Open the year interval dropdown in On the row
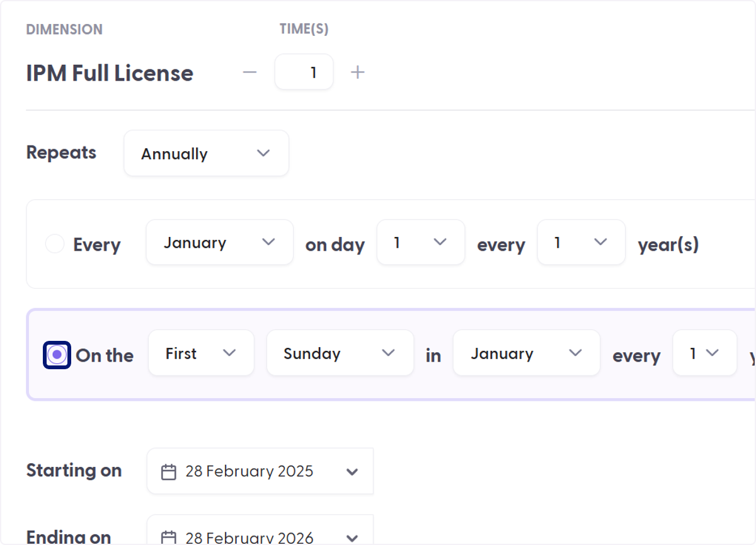The height and width of the screenshot is (545, 756). [x=705, y=353]
